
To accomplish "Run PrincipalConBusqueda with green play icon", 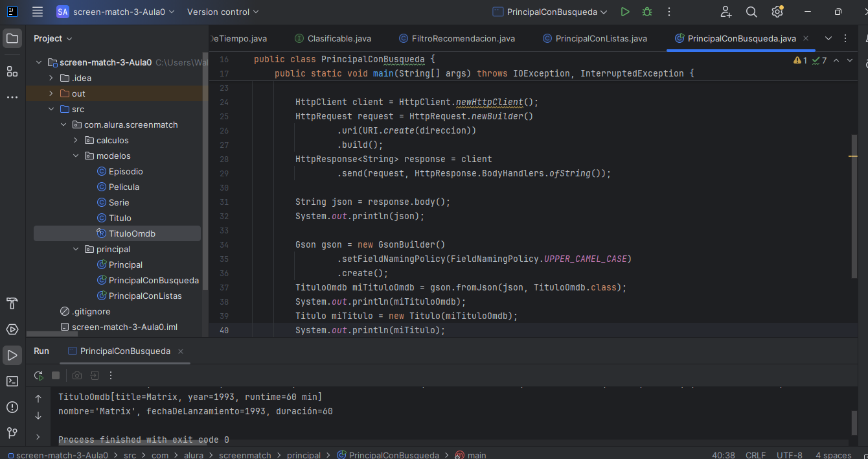I will (x=625, y=12).
